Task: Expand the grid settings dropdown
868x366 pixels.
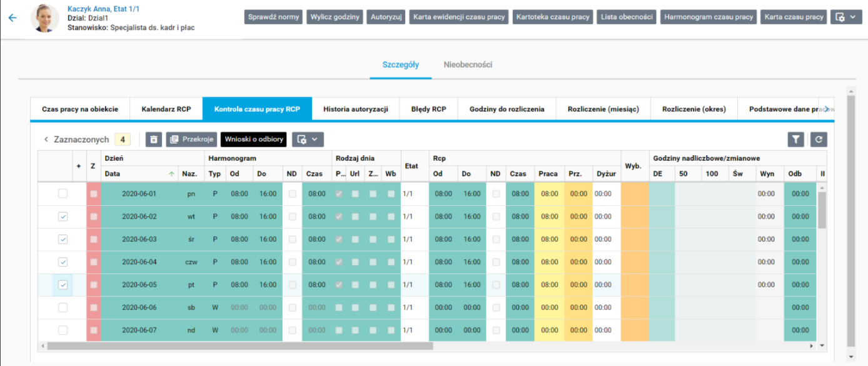Action: 308,140
